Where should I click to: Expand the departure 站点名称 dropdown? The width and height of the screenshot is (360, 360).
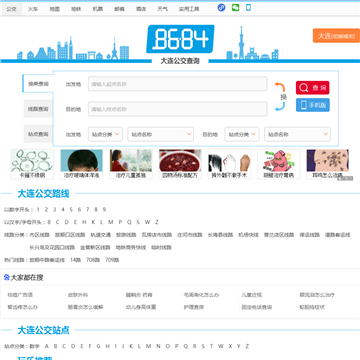point(161,134)
